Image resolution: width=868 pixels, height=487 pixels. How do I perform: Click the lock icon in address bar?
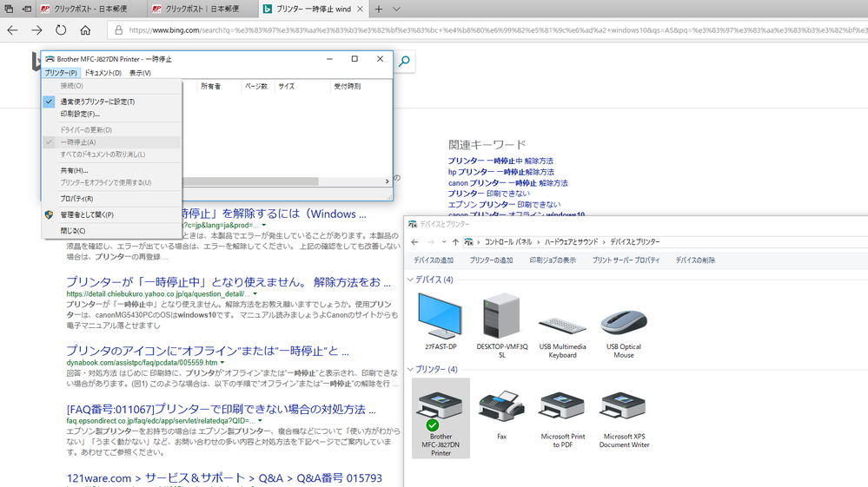click(x=118, y=30)
